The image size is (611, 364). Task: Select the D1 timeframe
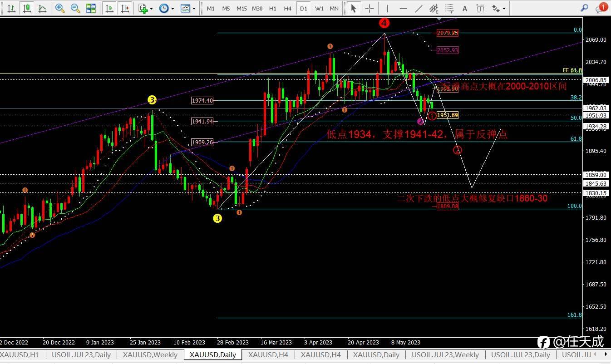click(304, 8)
